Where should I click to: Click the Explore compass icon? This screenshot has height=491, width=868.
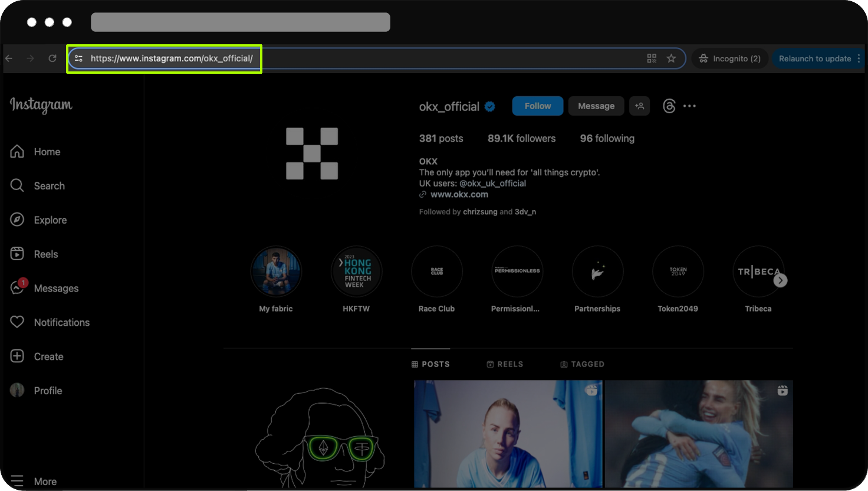click(17, 220)
